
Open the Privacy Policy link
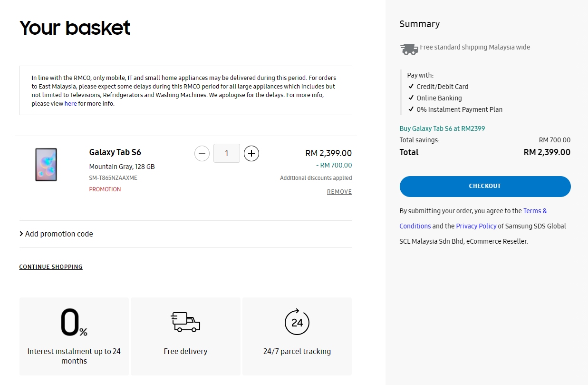pyautogui.click(x=476, y=226)
